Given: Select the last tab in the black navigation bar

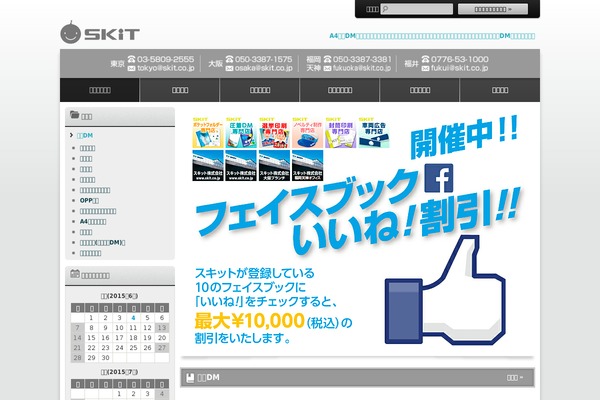Looking at the screenshot, I should [x=500, y=90].
